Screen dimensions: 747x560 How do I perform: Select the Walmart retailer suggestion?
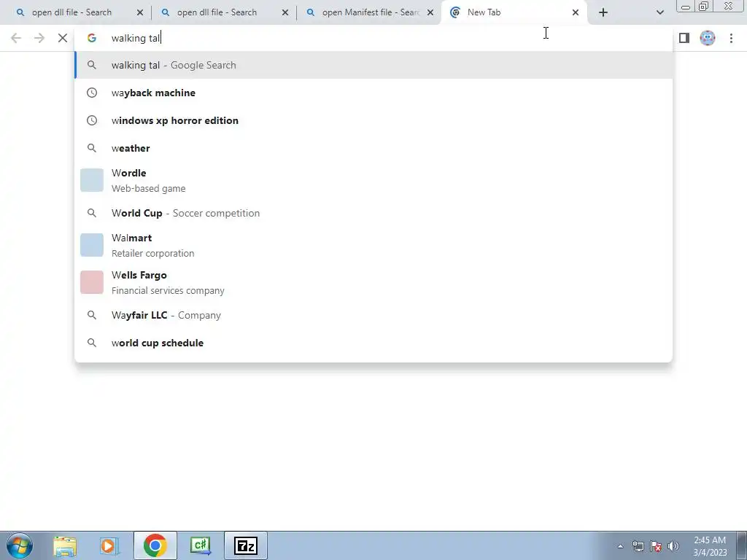[x=373, y=245]
